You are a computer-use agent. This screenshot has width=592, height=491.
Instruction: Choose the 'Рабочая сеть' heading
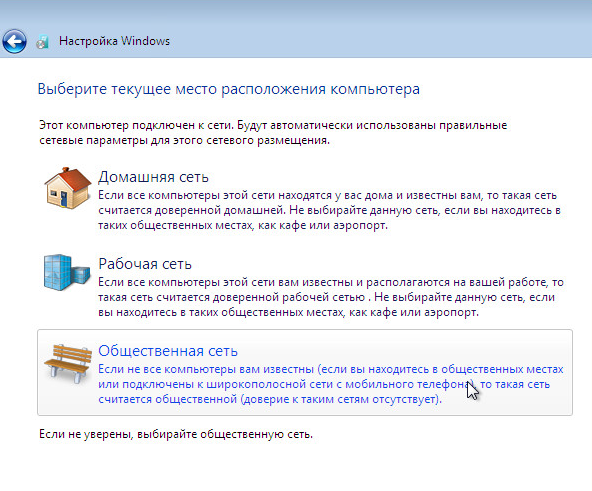pyautogui.click(x=145, y=264)
